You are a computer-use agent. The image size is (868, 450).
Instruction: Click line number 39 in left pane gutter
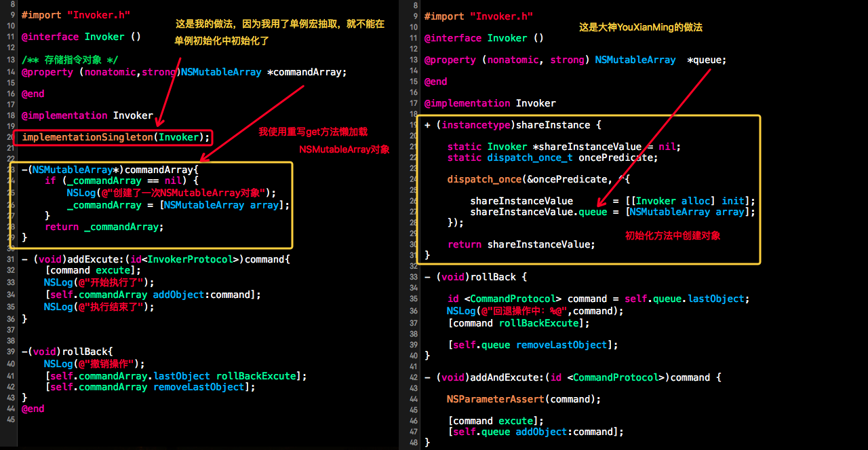(9, 352)
